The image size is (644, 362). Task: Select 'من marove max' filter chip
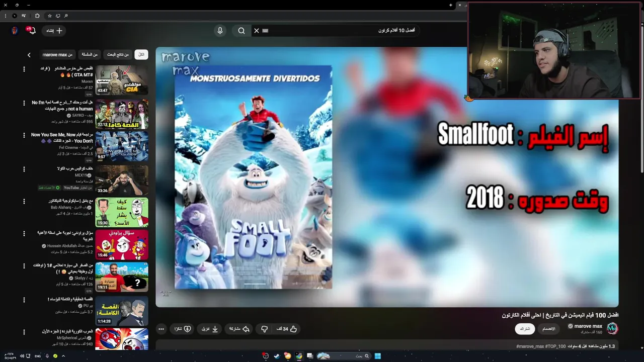[57, 54]
